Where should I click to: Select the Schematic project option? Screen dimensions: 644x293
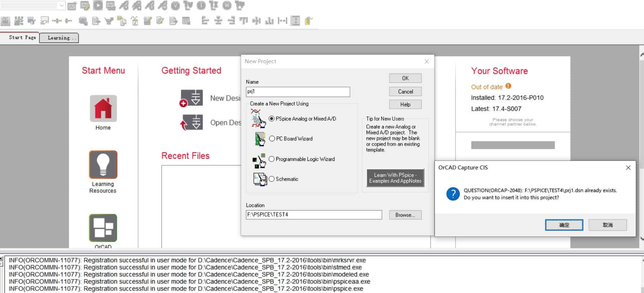272,179
